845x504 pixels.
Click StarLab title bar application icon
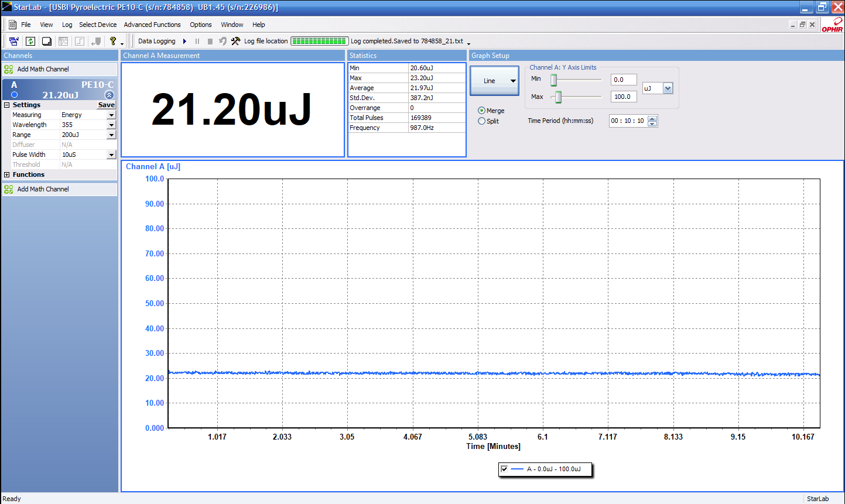(x=6, y=7)
